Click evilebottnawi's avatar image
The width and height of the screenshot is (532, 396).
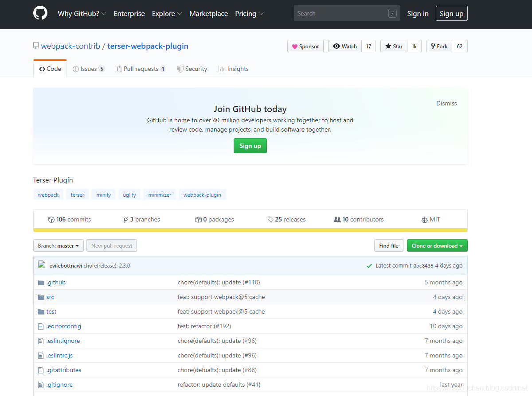point(42,265)
